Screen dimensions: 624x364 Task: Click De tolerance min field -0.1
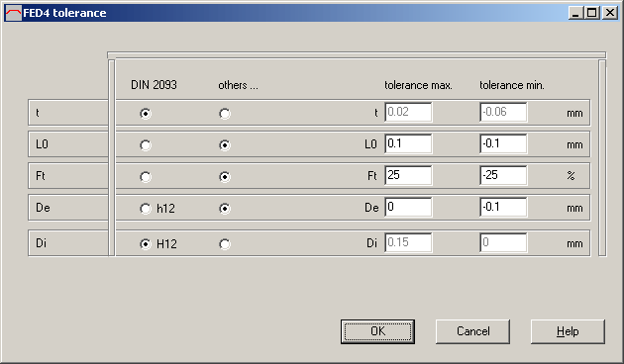503,207
